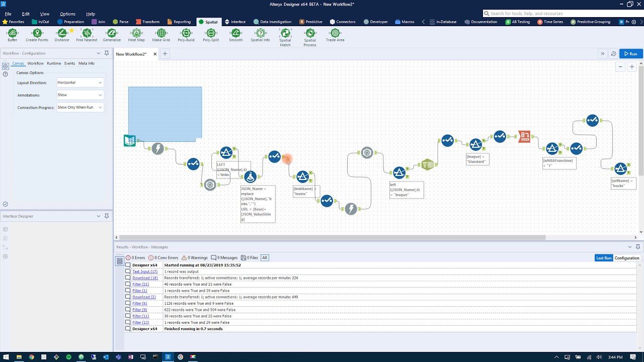Viewport: 644px width, 362px height.
Task: Open Windows Start menu
Action: (6, 357)
